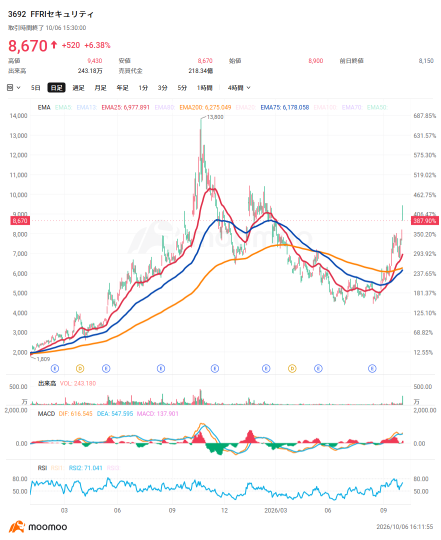Screen dimensions: 441x540
Task: Click the 売買代金 value 218.34億
Action: 201,71
